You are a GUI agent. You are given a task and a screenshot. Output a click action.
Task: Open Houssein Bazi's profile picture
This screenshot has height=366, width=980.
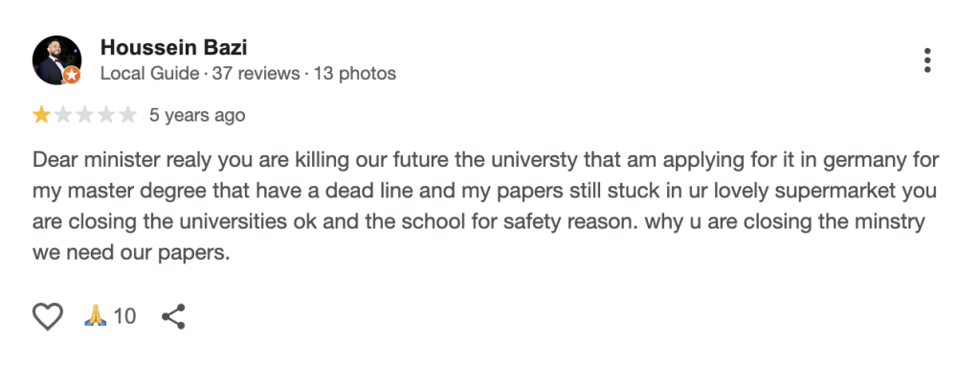point(56,60)
